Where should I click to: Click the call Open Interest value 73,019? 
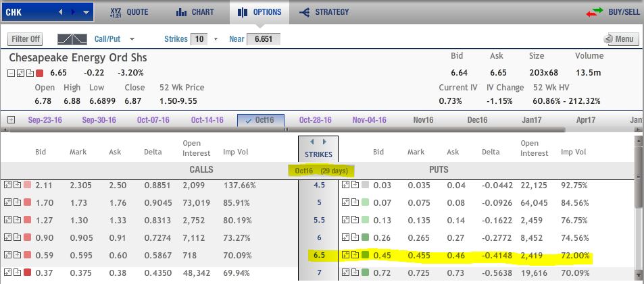pos(197,202)
